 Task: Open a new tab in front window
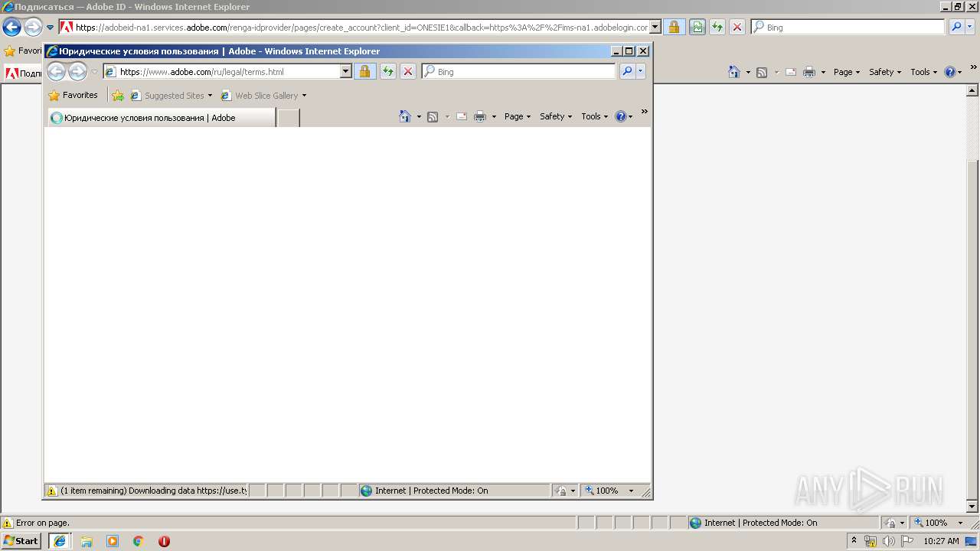(288, 118)
